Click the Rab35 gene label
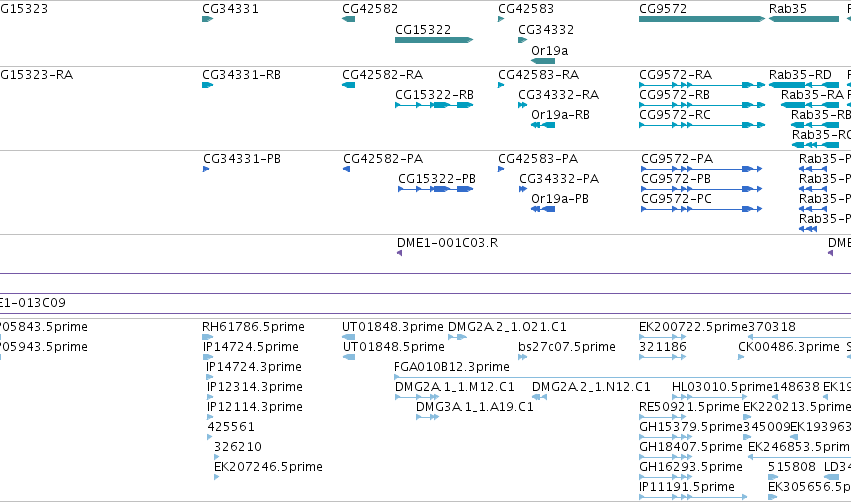Screen dimensions: 851x502 [x=788, y=9]
